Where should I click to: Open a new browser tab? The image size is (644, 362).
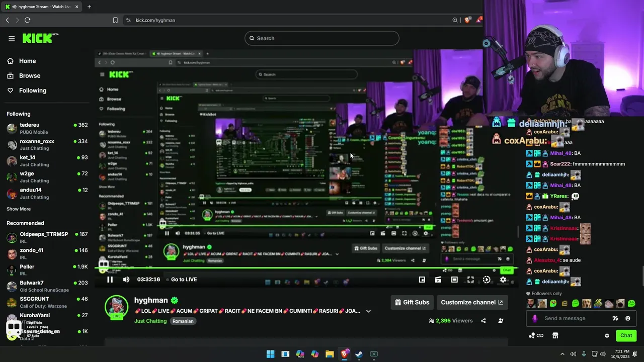click(x=89, y=7)
